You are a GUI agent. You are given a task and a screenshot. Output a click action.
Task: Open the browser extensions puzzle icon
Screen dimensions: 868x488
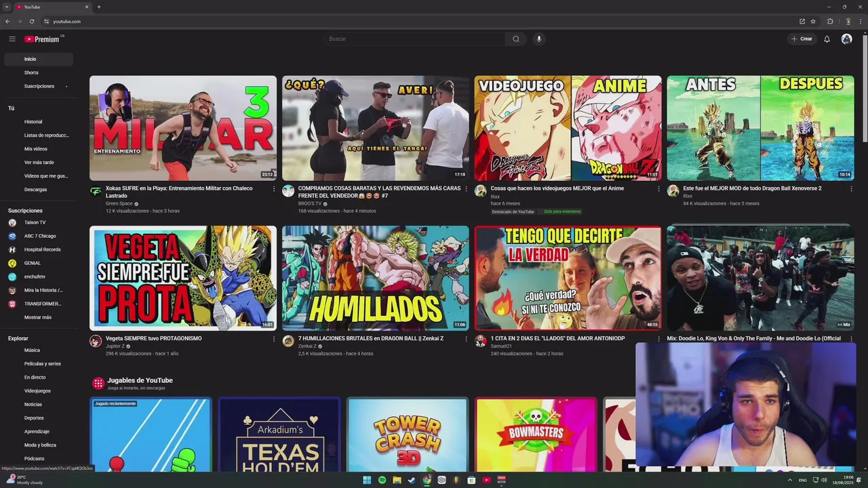(830, 21)
